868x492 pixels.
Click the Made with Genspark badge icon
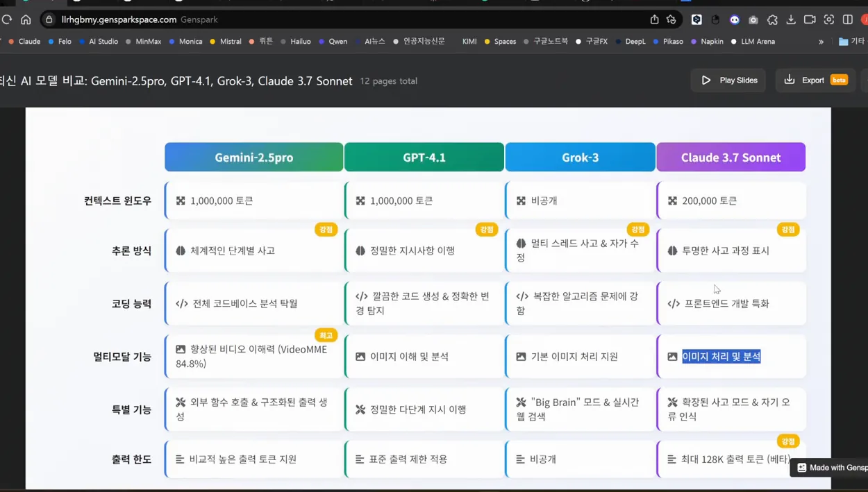801,468
